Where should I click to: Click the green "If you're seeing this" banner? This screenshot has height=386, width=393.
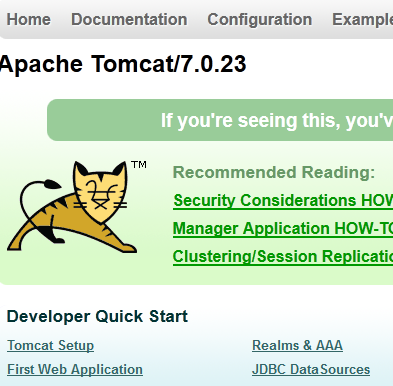click(220, 120)
